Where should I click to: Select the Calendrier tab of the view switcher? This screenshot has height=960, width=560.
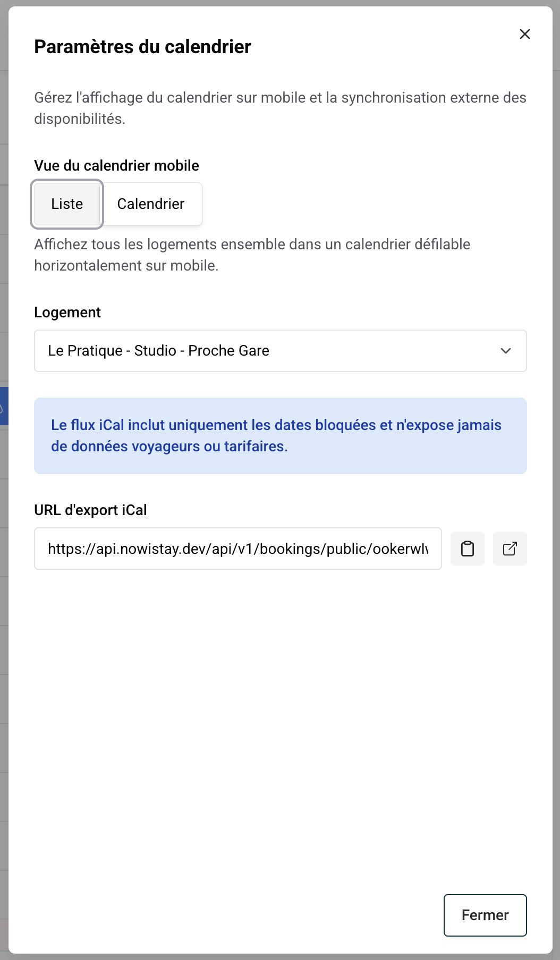coord(150,204)
